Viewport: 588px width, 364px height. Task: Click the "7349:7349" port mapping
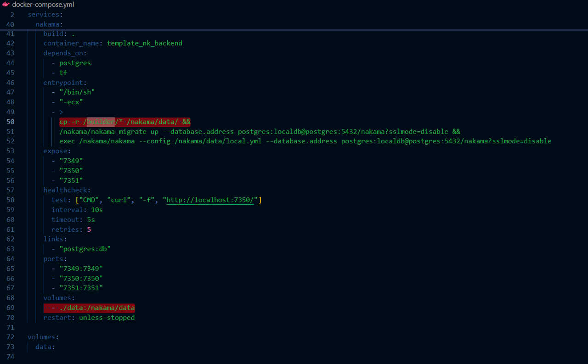81,269
